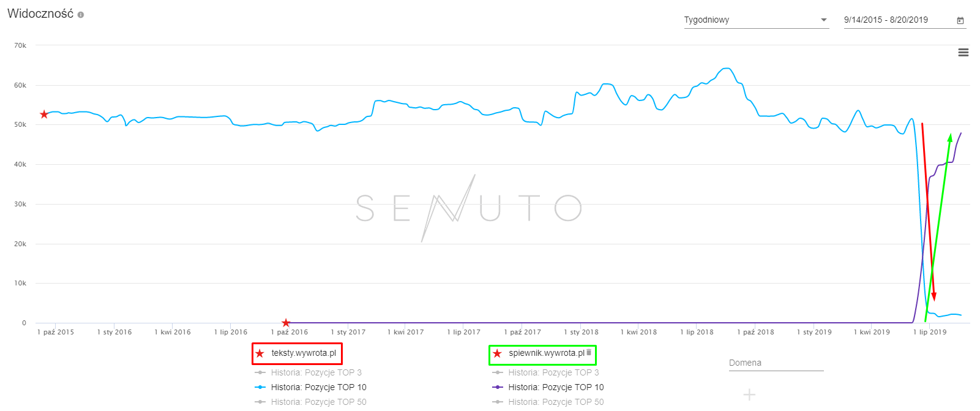980x411 pixels.
Task: Hide spiewnik TOP 10 purple series
Action: (555, 387)
